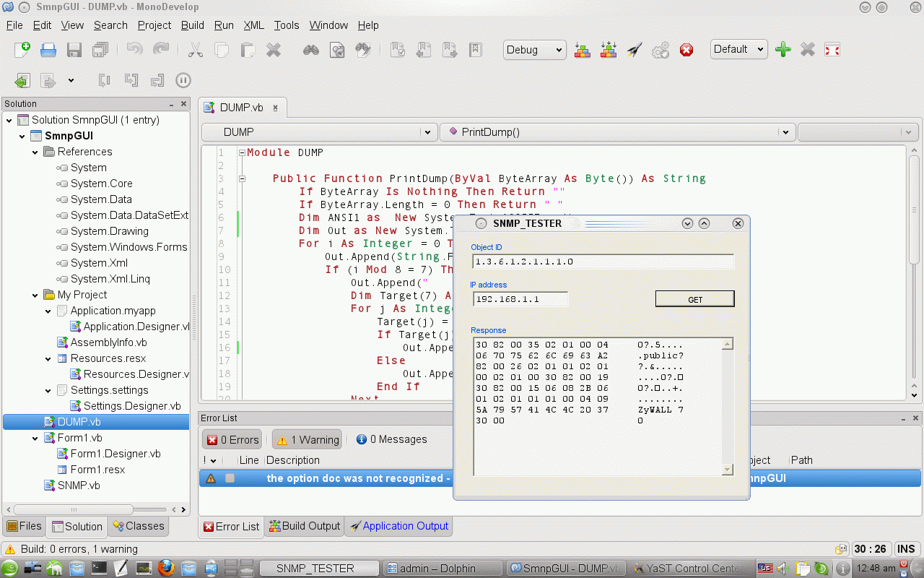924x578 pixels.
Task: Collapse the My Project folder
Action: point(35,295)
